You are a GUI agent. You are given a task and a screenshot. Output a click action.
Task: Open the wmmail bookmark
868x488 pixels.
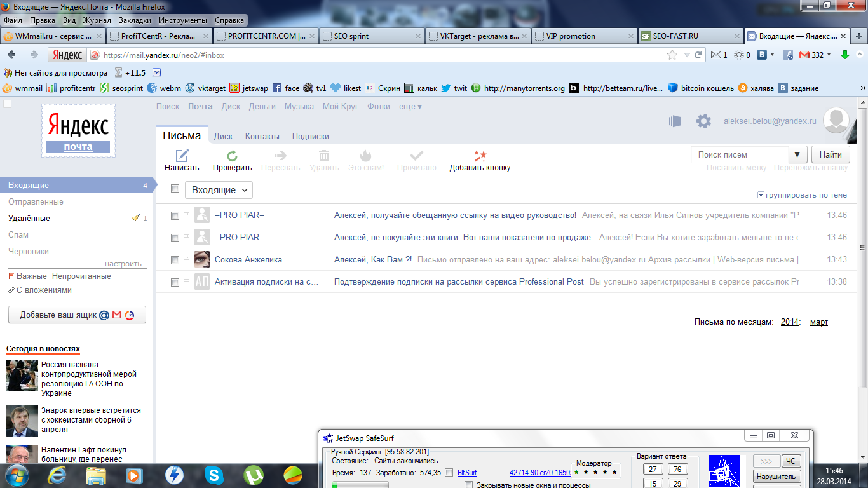coord(23,88)
